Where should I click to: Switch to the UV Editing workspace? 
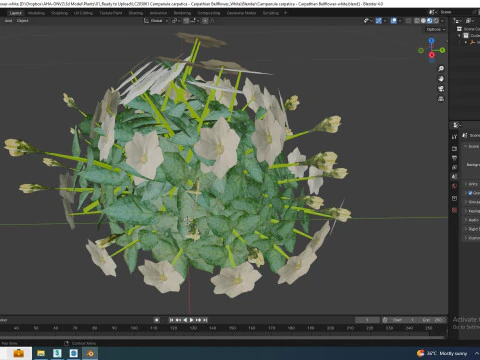click(x=83, y=13)
